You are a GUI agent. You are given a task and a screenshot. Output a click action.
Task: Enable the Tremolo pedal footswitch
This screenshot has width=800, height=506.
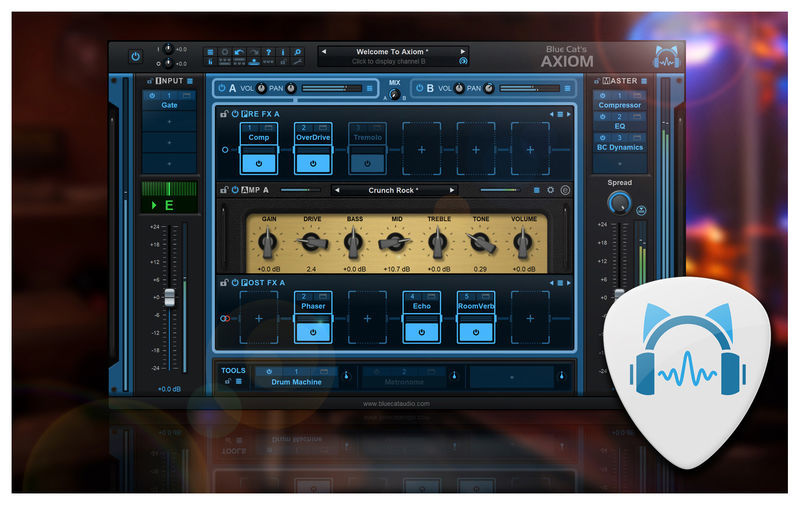point(367,164)
